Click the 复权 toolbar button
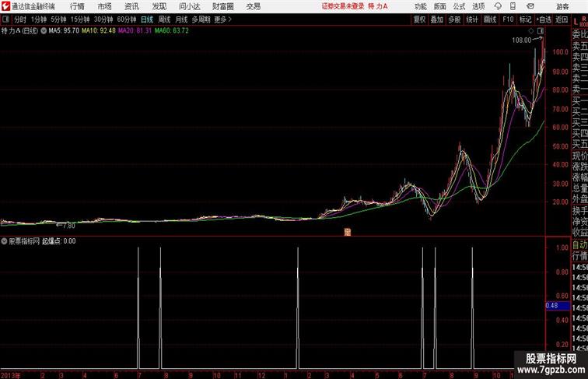The height and width of the screenshot is (379, 588). point(420,19)
